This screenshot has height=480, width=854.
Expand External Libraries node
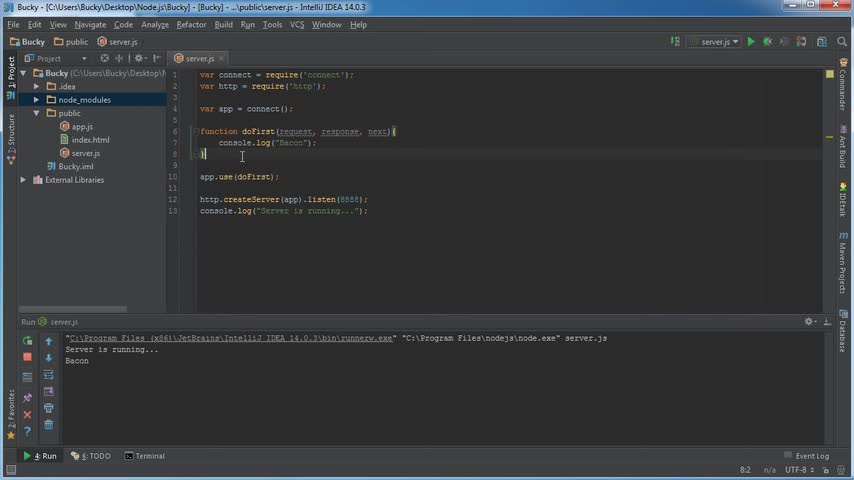pyautogui.click(x=23, y=180)
